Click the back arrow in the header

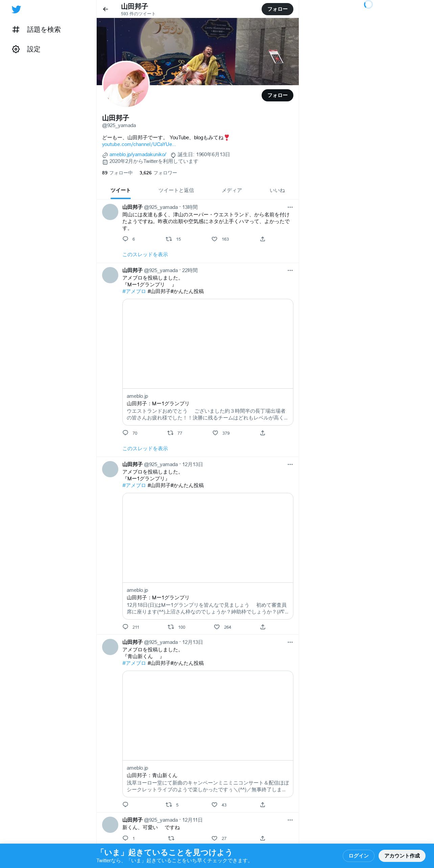105,9
